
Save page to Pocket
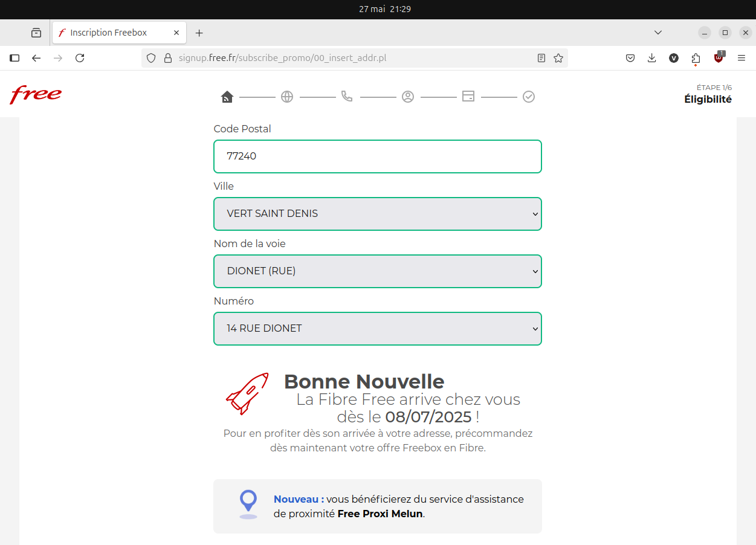630,58
